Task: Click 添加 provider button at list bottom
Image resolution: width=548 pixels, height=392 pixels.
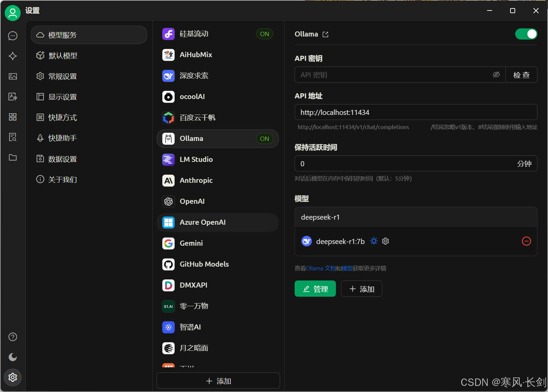Action: click(218, 381)
